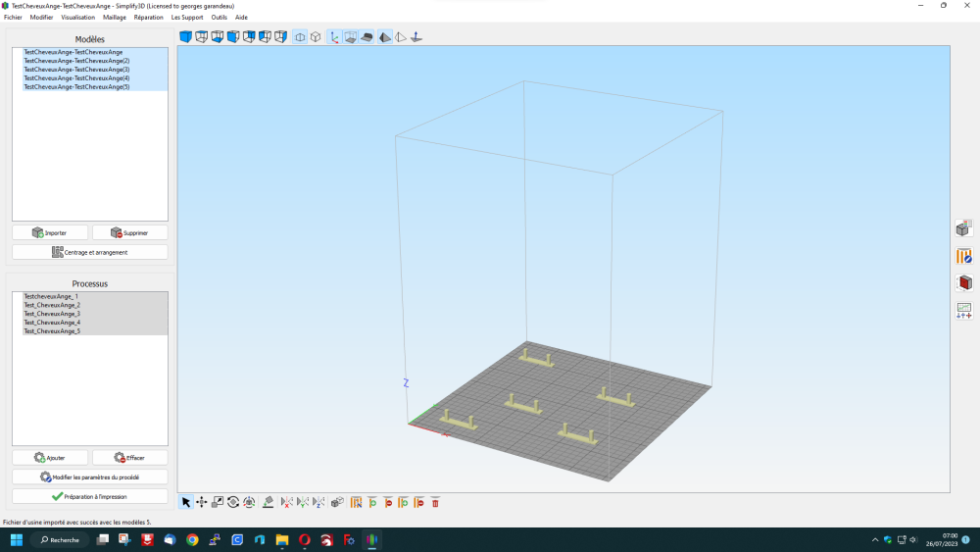This screenshot has width=980, height=552.
Task: Open the cross section view sidebar icon
Action: click(963, 282)
